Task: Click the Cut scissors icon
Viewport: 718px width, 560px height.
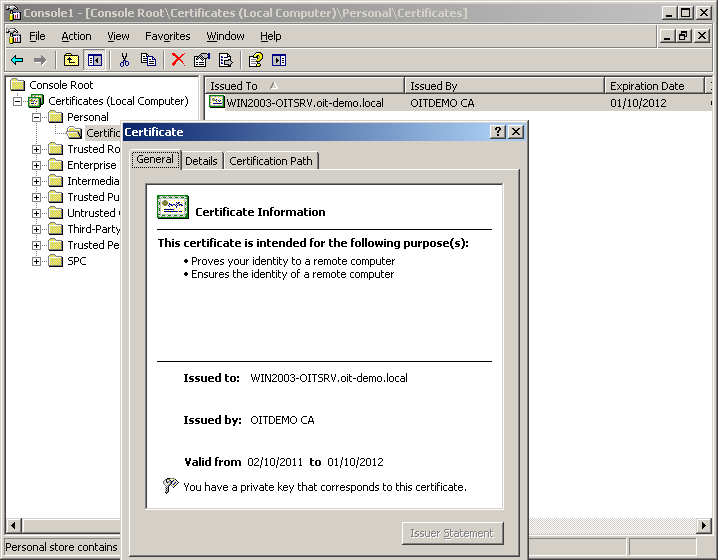Action: point(125,60)
